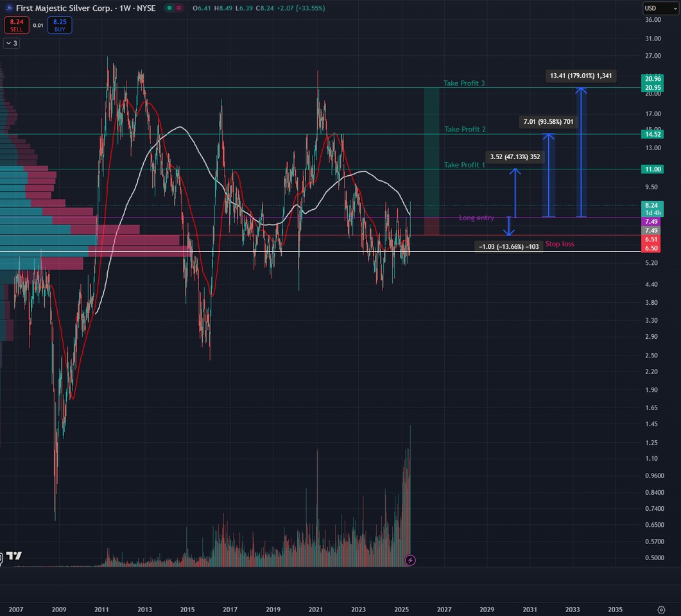Click the 0.01 spread value
The image size is (681, 616).
pyautogui.click(x=39, y=25)
